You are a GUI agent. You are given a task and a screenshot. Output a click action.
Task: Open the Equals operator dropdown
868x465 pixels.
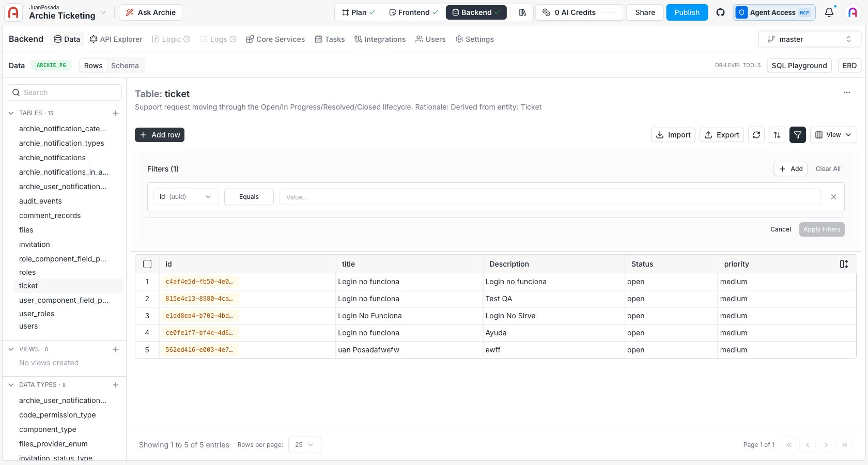[249, 197]
